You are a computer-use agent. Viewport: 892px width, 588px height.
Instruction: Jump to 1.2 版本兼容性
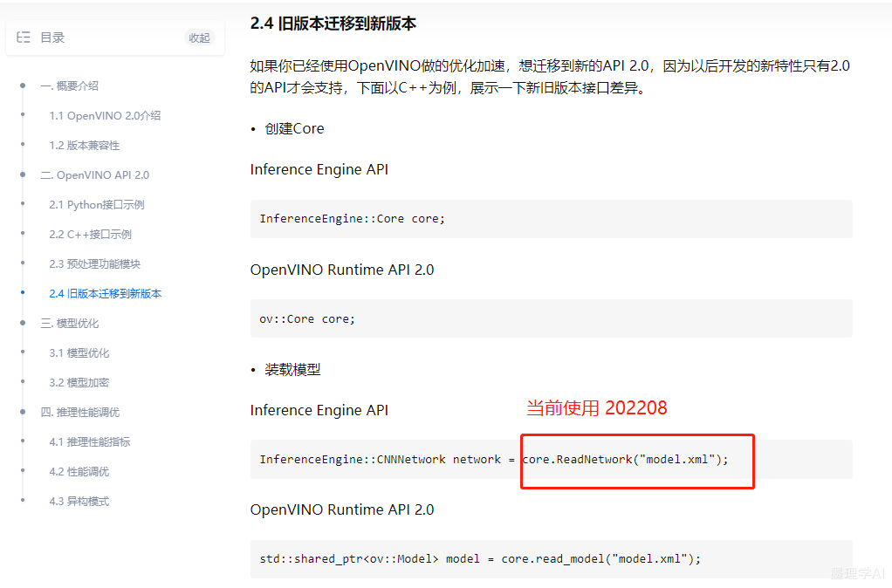[84, 145]
